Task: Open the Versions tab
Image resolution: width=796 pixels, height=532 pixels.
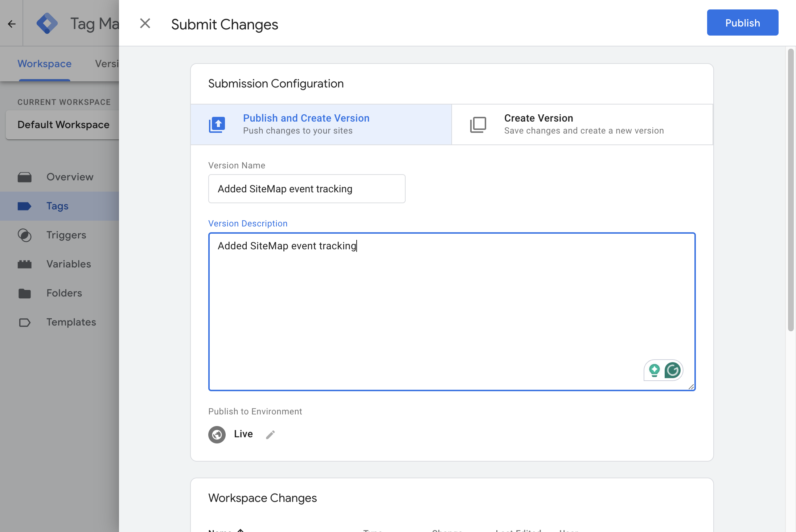Action: [x=107, y=64]
